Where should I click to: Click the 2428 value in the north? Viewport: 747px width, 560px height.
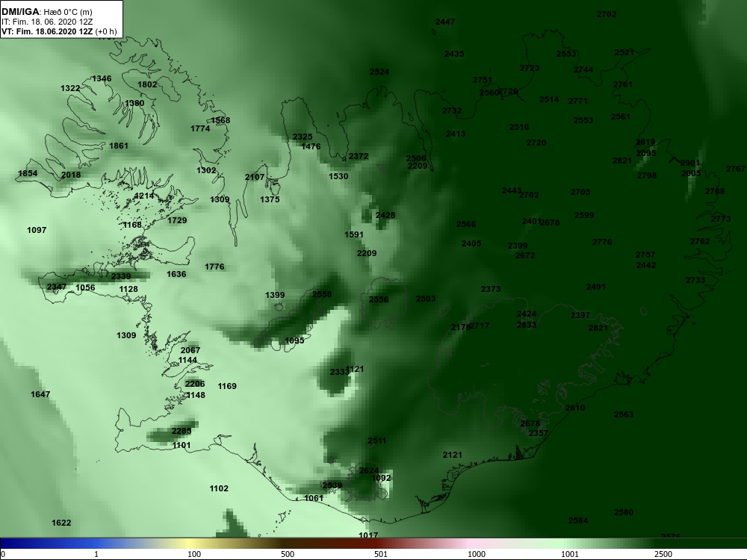[x=385, y=215]
